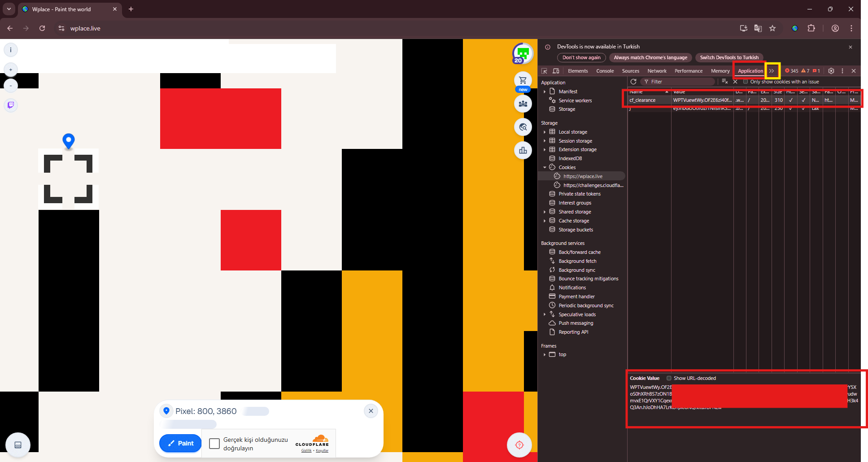
Task: Switch to the Sources tab
Action: click(x=631, y=71)
